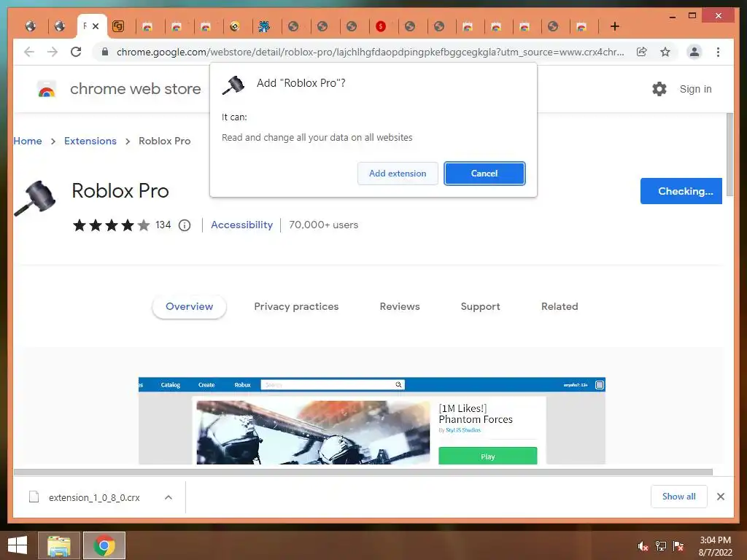Switch to the tab with orange G icon

tap(118, 26)
